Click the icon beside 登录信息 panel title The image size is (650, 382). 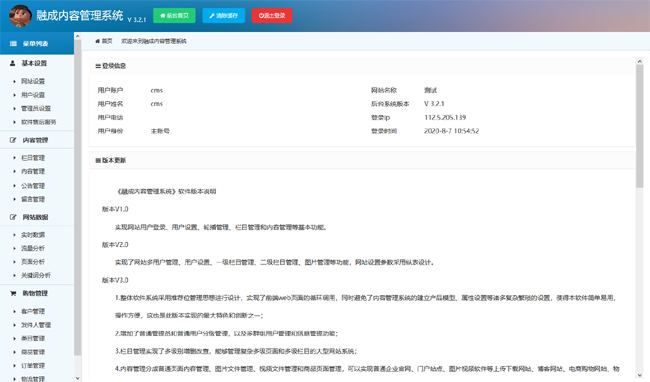pyautogui.click(x=98, y=66)
